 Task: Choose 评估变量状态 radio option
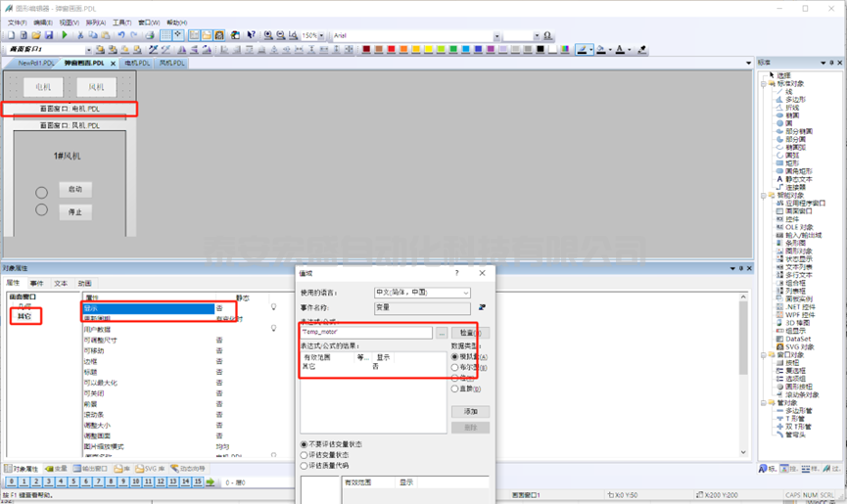tap(305, 455)
